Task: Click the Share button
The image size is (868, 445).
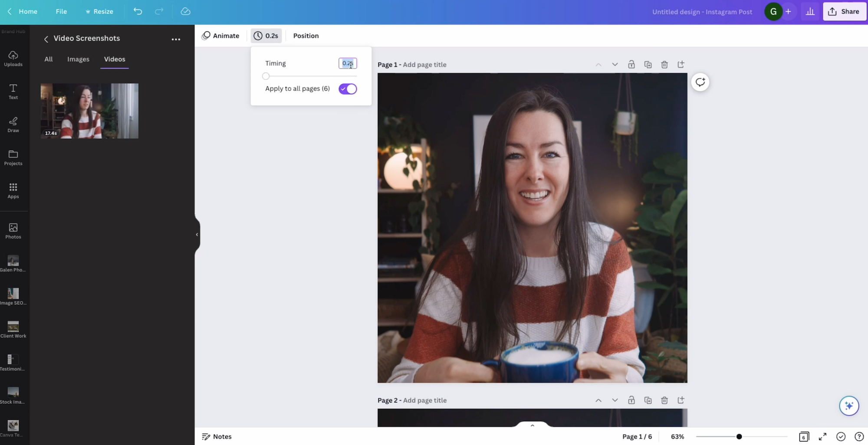Action: tap(844, 11)
